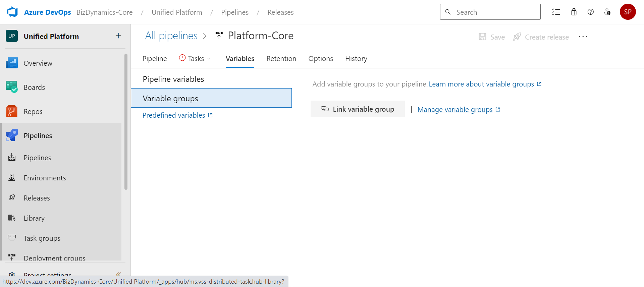This screenshot has width=644, height=287.
Task: Switch to the Pipeline tab
Action: click(x=155, y=59)
